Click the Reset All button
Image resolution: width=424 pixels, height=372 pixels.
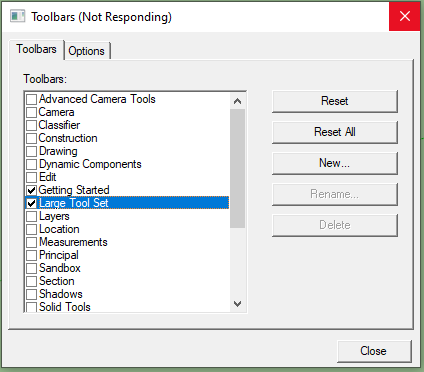335,132
